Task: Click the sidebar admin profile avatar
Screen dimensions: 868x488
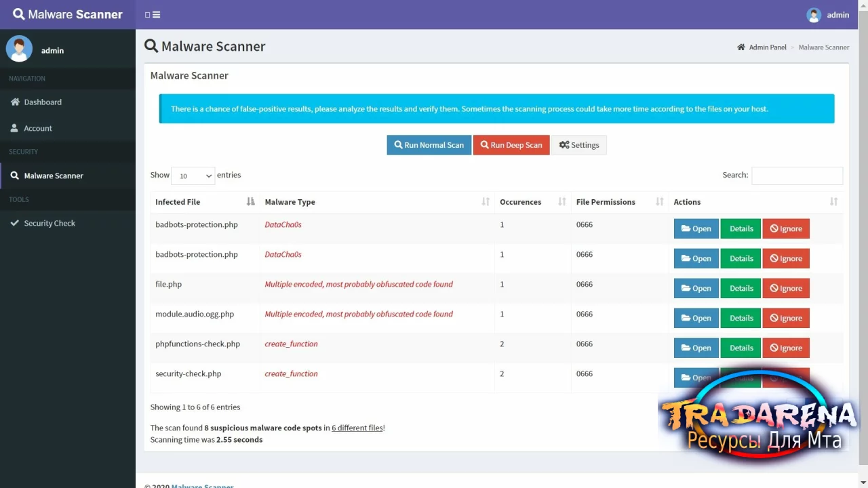Action: 19,49
